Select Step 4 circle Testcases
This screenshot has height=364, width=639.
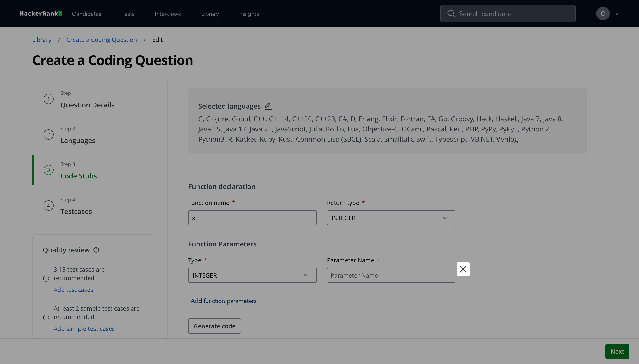point(48,205)
